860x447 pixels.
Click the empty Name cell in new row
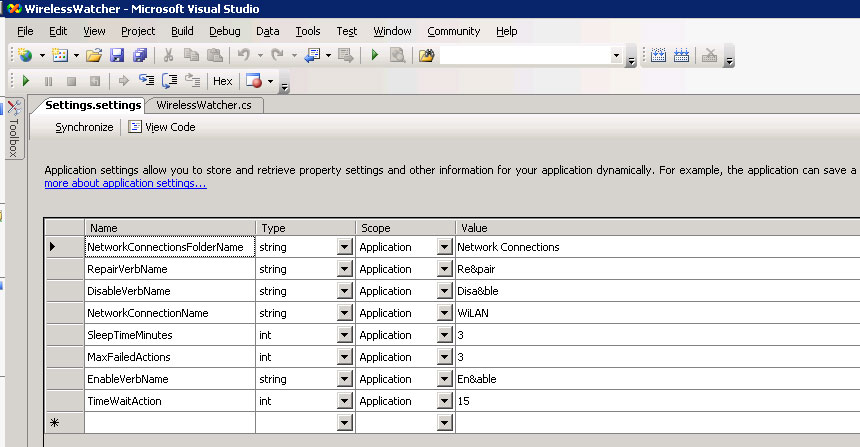[x=170, y=423]
